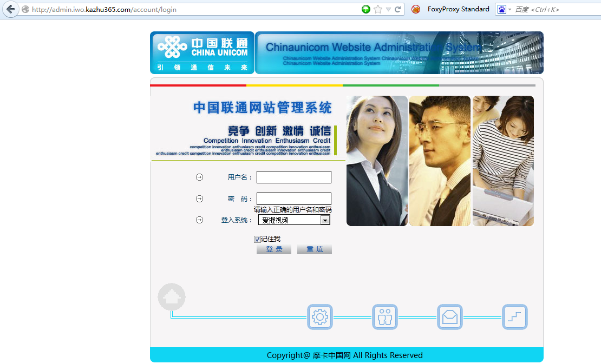601x364 pixels.
Task: Click the man with glasses photo
Action: (x=440, y=161)
